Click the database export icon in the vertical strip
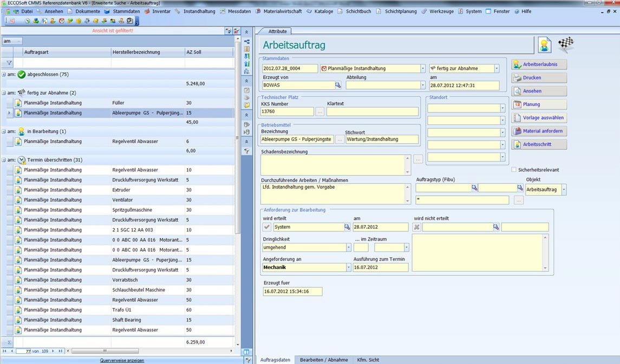 (x=247, y=125)
